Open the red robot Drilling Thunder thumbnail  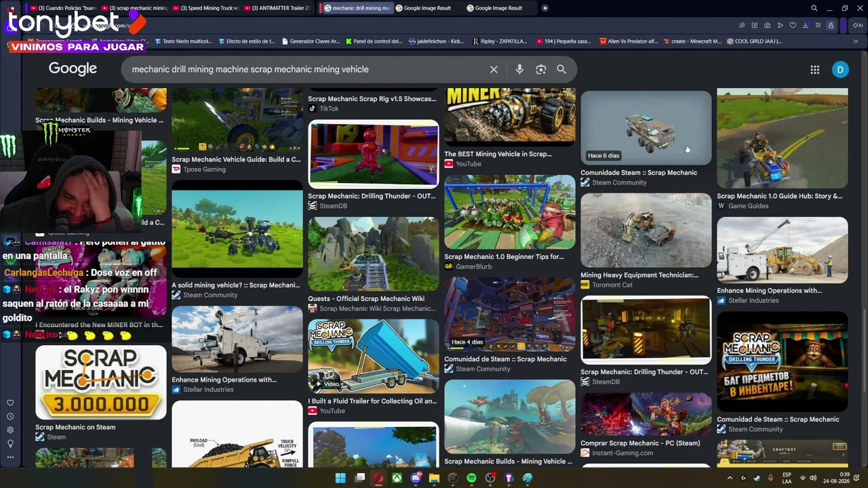coord(374,154)
